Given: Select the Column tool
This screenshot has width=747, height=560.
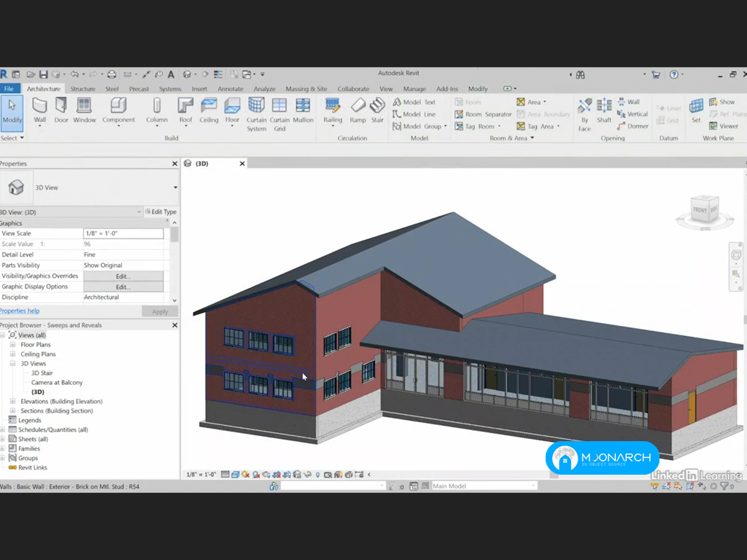Looking at the screenshot, I should [x=157, y=111].
